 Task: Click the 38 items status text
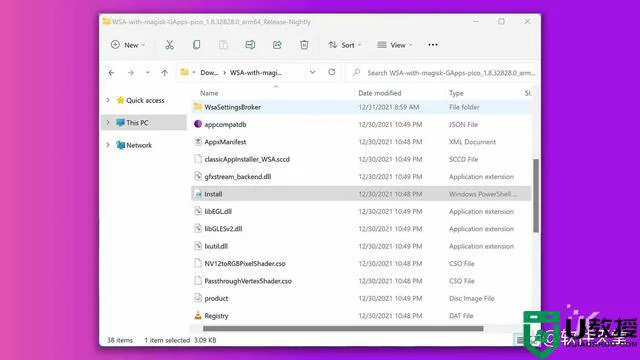[x=120, y=340]
